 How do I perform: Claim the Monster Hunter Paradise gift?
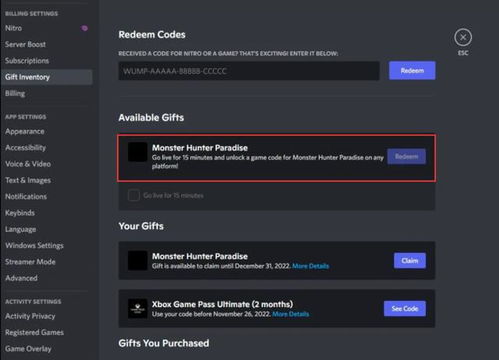point(410,260)
